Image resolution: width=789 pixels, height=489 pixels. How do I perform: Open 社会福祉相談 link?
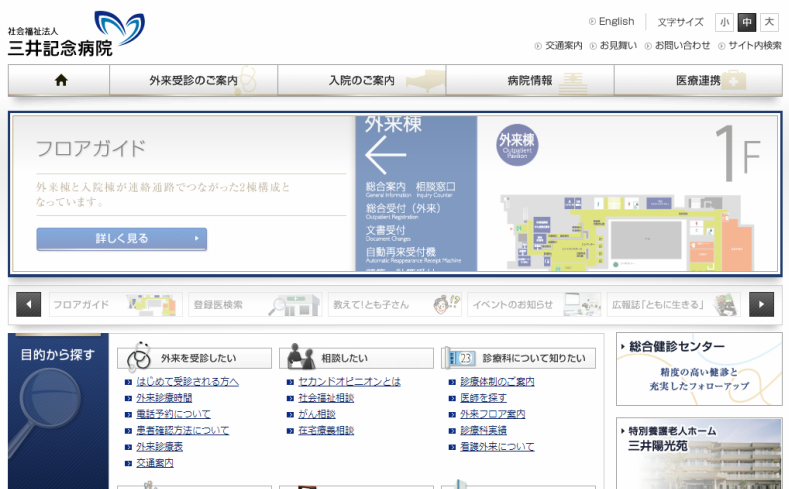point(326,398)
